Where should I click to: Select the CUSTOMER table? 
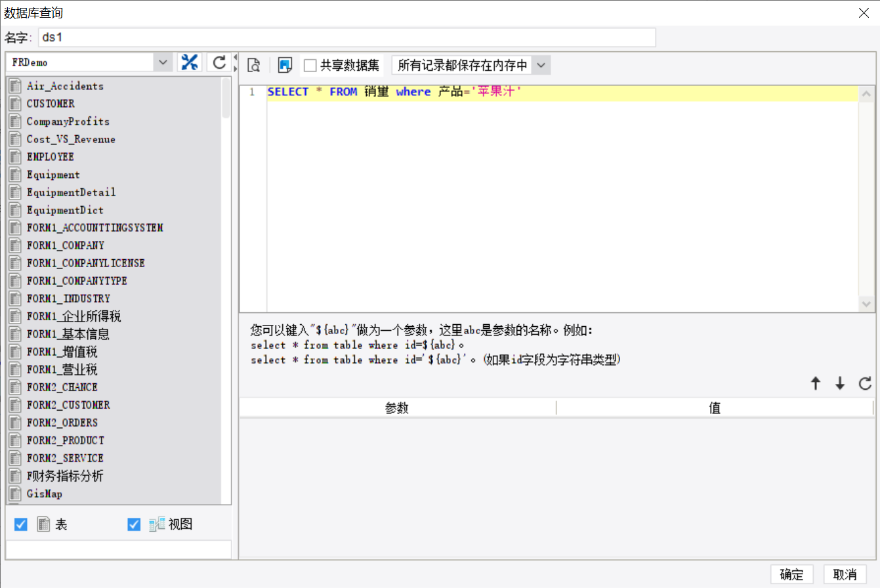click(x=114, y=104)
